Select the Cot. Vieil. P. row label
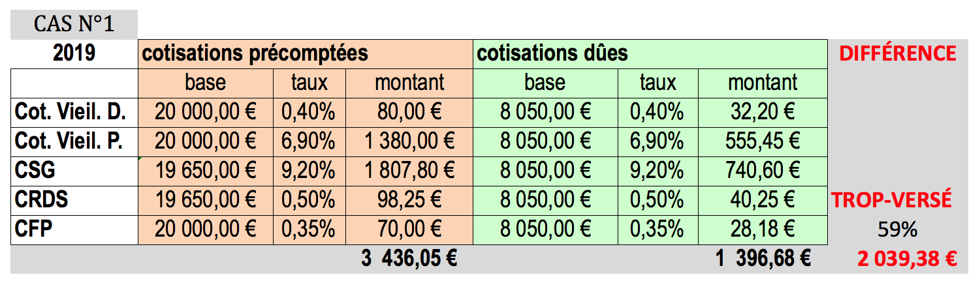Viewport: 980px width, 294px height. point(74,141)
